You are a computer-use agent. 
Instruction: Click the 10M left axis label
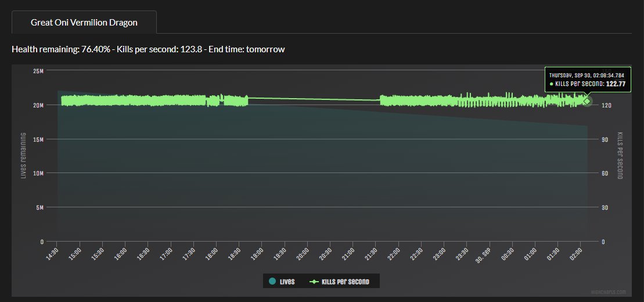pos(38,174)
